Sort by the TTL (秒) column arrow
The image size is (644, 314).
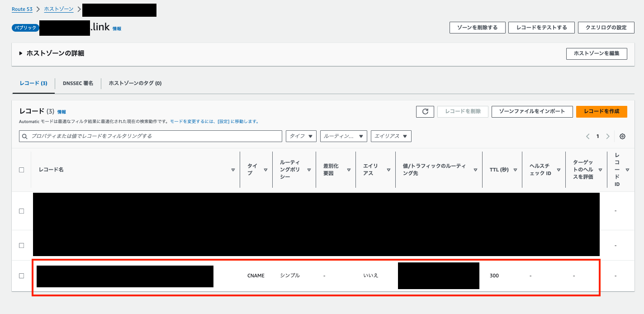516,170
